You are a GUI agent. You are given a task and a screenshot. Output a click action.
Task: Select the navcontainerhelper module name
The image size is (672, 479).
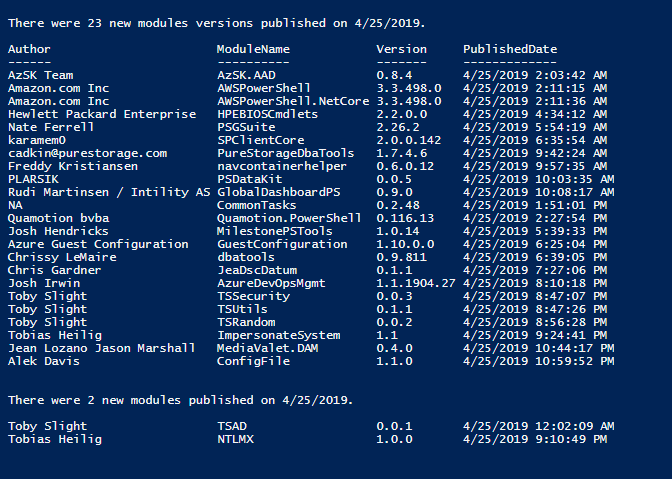[282, 166]
